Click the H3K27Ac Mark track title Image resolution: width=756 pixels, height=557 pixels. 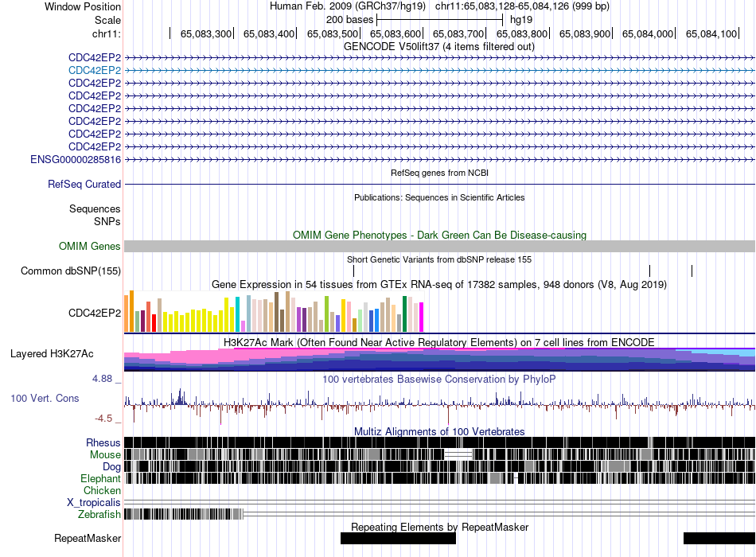tap(439, 343)
